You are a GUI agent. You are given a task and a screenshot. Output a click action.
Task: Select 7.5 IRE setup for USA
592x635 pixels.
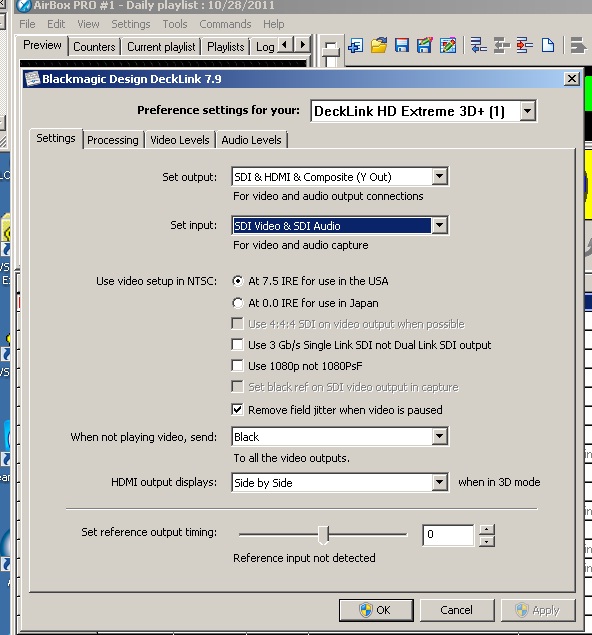(238, 281)
